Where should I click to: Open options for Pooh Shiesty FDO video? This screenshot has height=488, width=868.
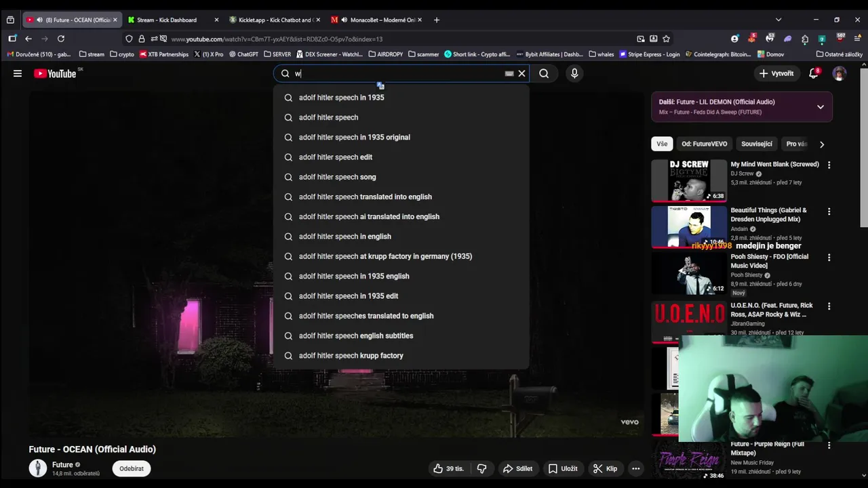point(829,258)
